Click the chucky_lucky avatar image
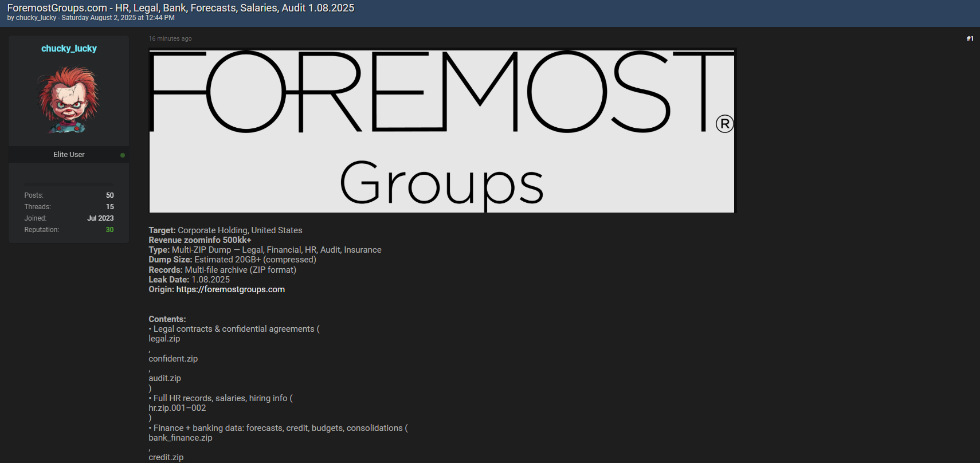 click(x=69, y=100)
